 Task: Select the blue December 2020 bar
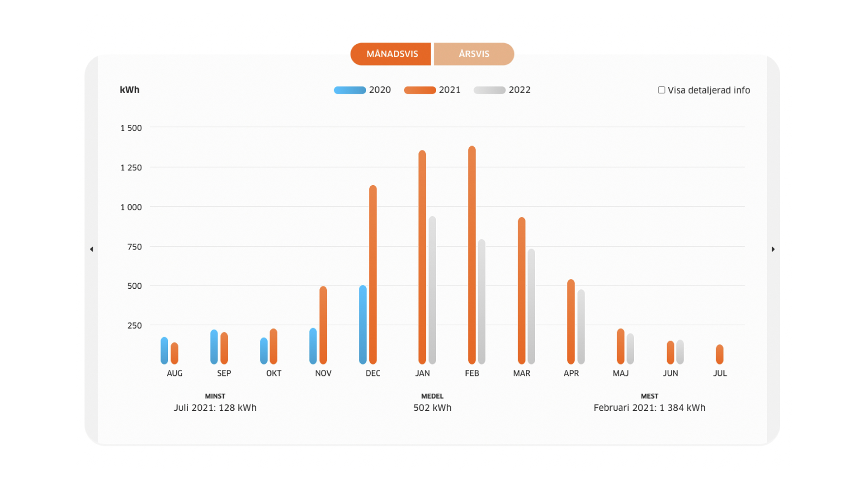(363, 324)
